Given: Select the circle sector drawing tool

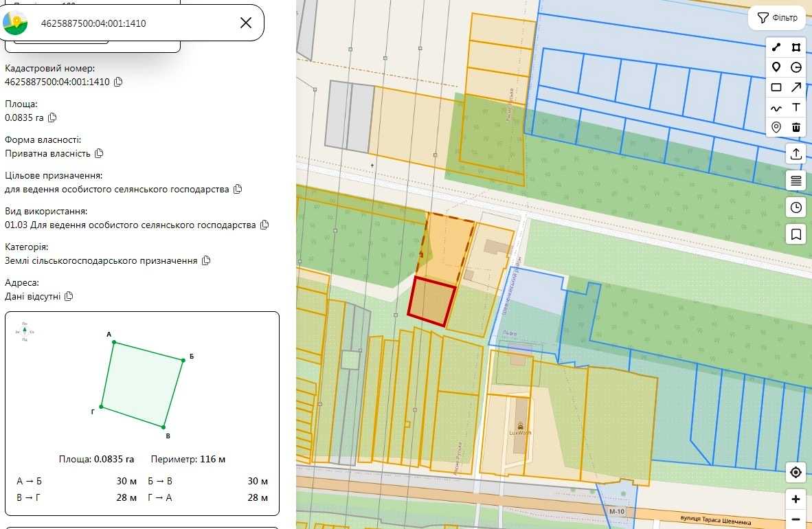Looking at the screenshot, I should click(x=796, y=67).
